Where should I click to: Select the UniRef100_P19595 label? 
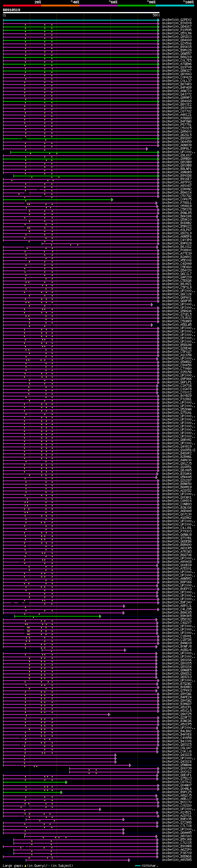tap(177, 30)
